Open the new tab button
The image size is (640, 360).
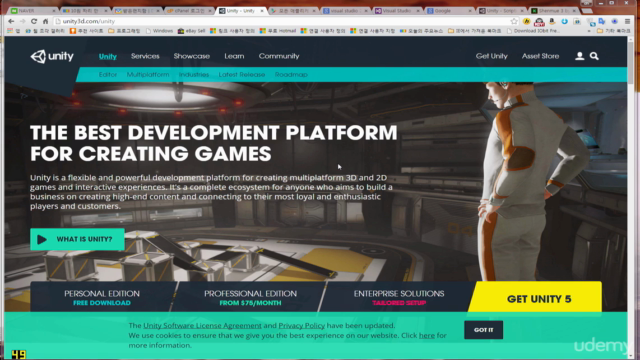(x=587, y=11)
